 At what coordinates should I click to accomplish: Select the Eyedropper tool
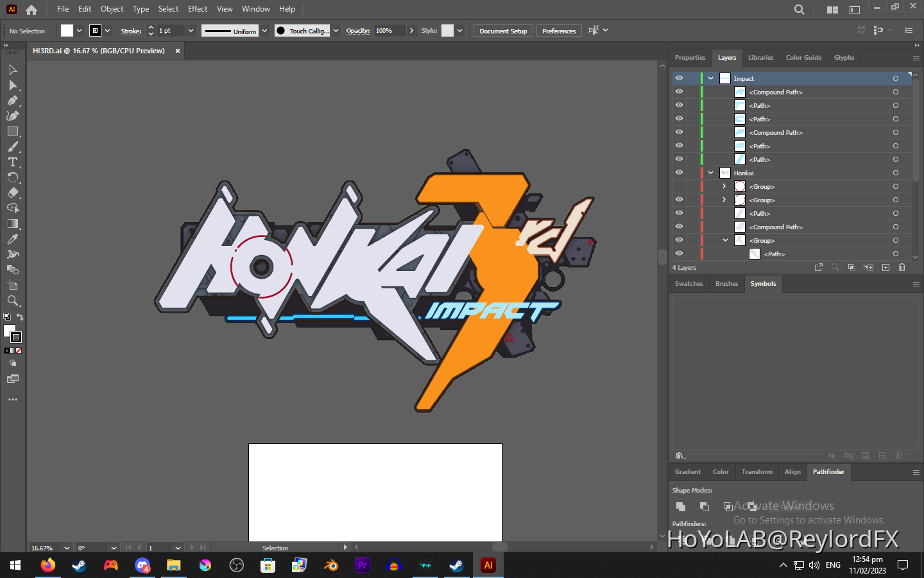(x=12, y=239)
